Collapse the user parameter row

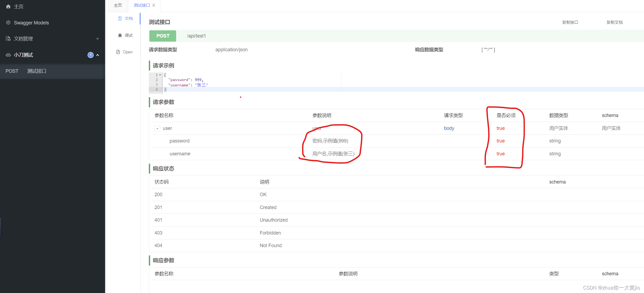(x=157, y=128)
